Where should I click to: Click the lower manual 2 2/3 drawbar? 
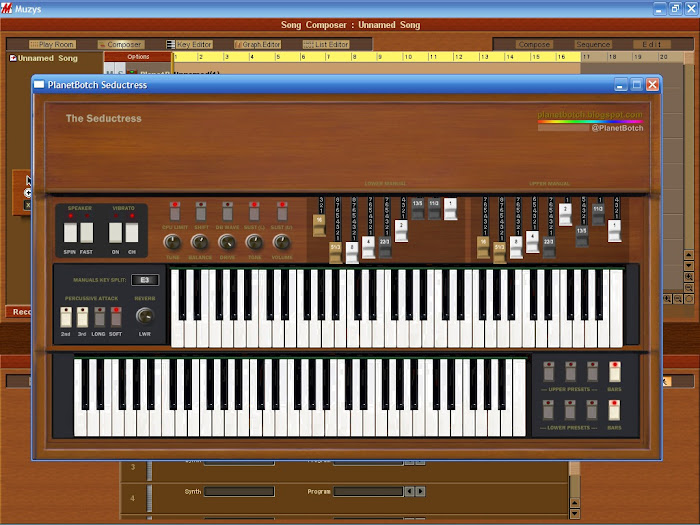[x=385, y=247]
